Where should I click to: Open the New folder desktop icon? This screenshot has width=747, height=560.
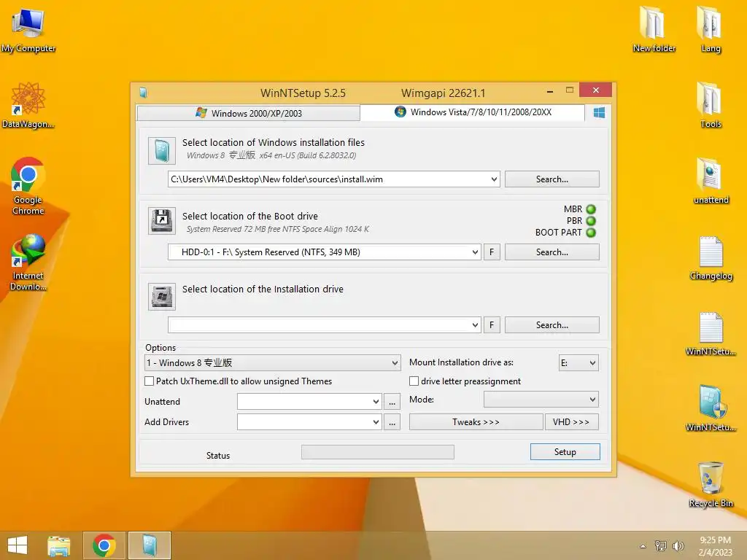click(654, 29)
